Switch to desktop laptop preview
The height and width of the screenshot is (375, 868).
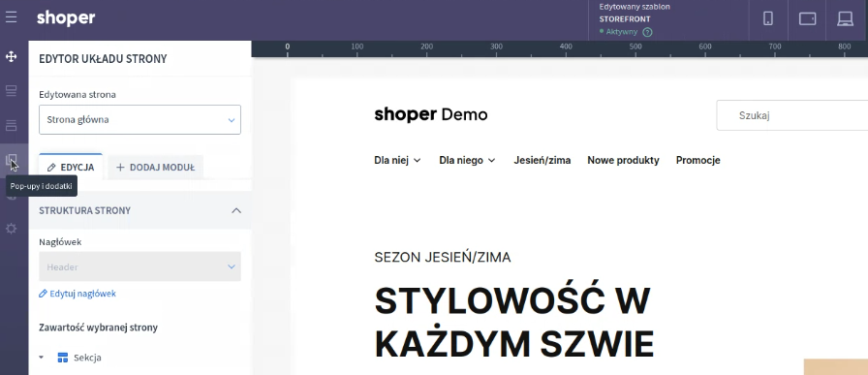tap(846, 18)
